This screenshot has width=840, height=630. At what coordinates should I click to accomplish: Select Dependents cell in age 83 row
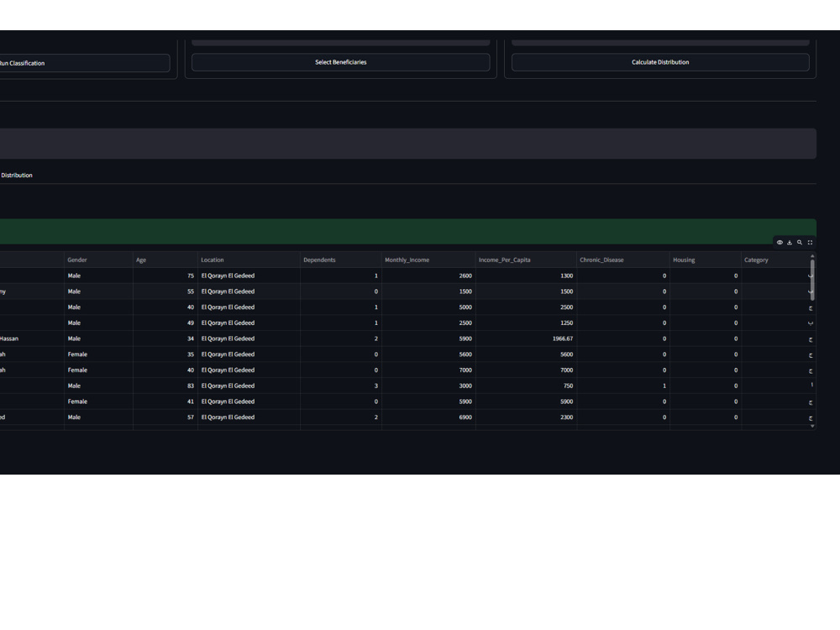(341, 386)
